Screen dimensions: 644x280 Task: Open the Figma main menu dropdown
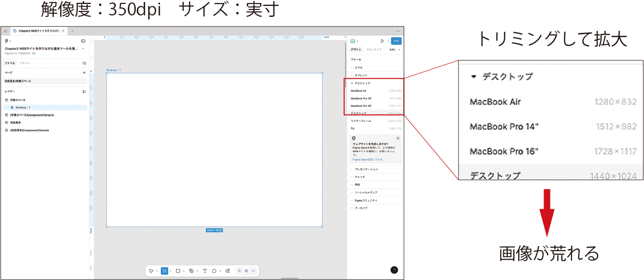point(7,41)
